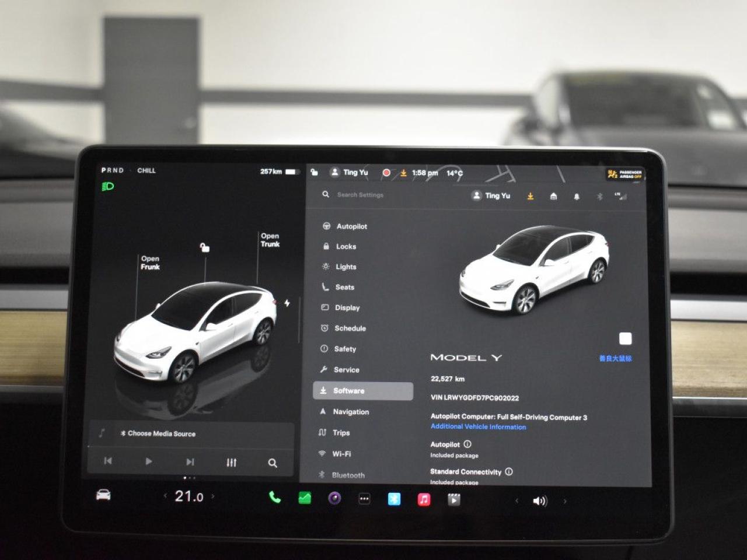Screen dimensions: 747x560
Task: Tap the 21.0 cabin temperature value
Action: click(x=189, y=496)
